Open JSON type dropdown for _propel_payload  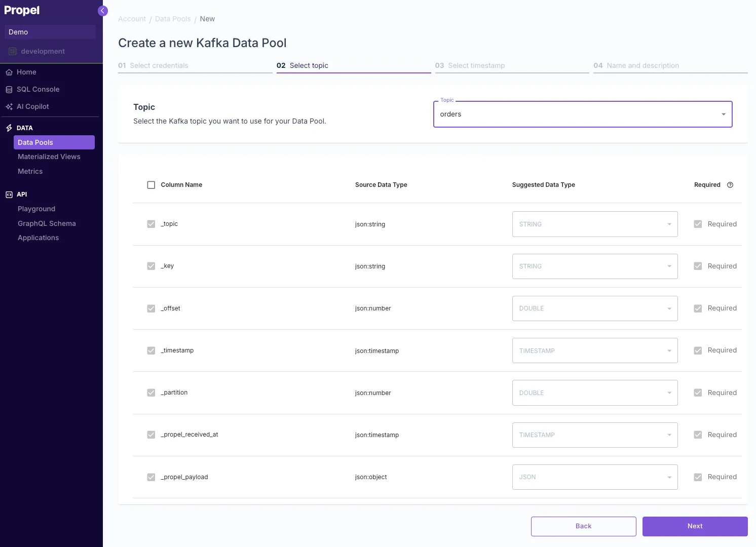[595, 477]
